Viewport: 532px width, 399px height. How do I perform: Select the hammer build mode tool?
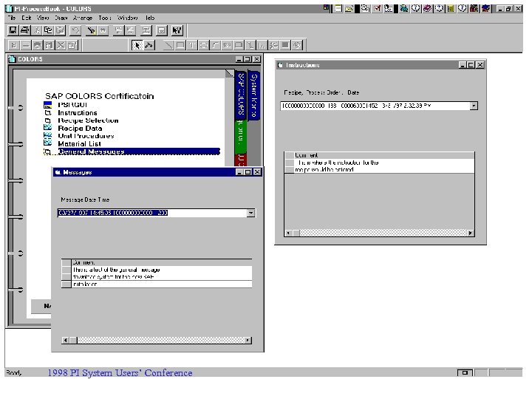click(x=149, y=45)
